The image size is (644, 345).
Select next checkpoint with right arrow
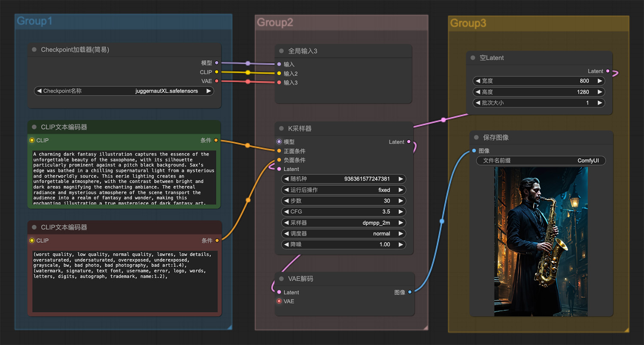tap(209, 91)
